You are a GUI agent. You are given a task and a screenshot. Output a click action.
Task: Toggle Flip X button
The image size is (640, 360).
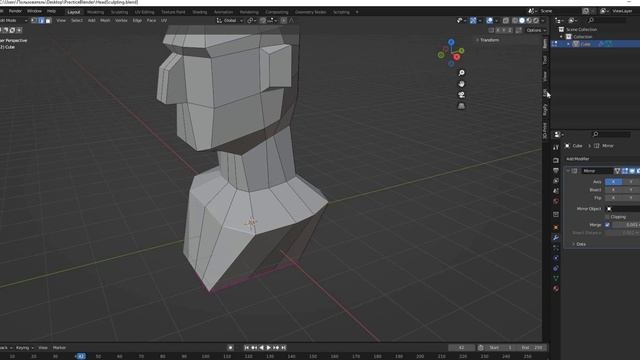[x=613, y=198]
